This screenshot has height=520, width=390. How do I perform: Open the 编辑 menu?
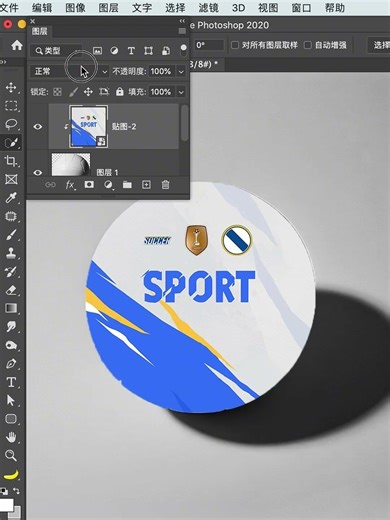point(42,7)
